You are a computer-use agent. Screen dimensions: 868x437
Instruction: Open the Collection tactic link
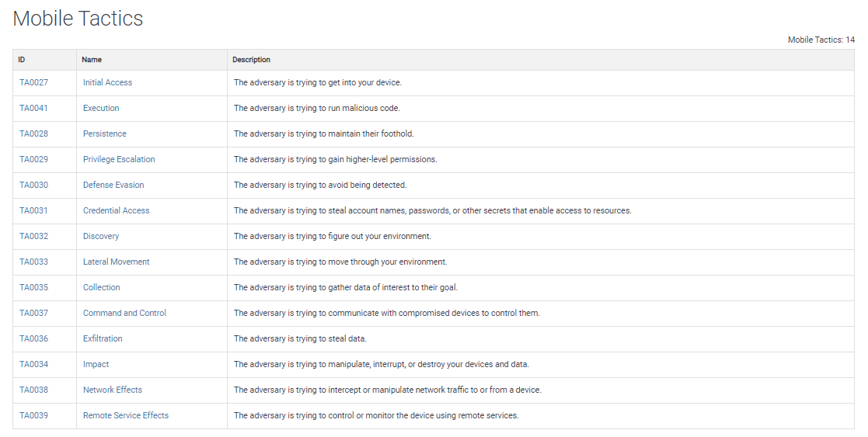(x=101, y=287)
